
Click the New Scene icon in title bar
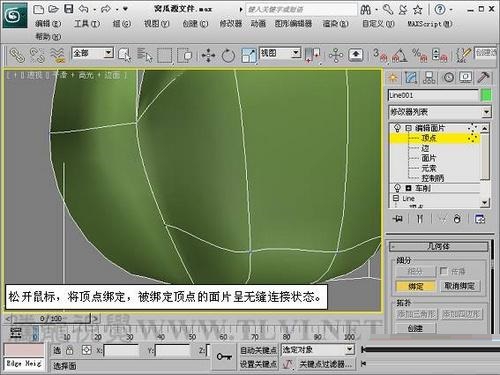pos(38,9)
